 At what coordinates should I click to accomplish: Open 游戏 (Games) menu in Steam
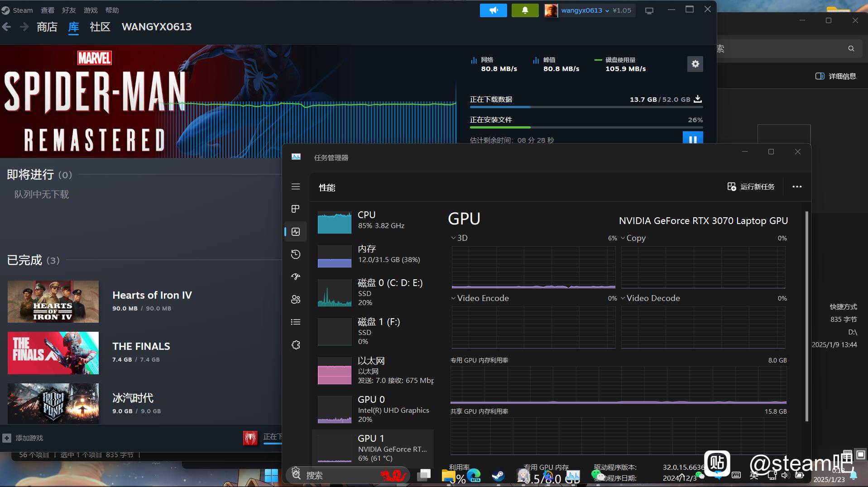coord(91,10)
